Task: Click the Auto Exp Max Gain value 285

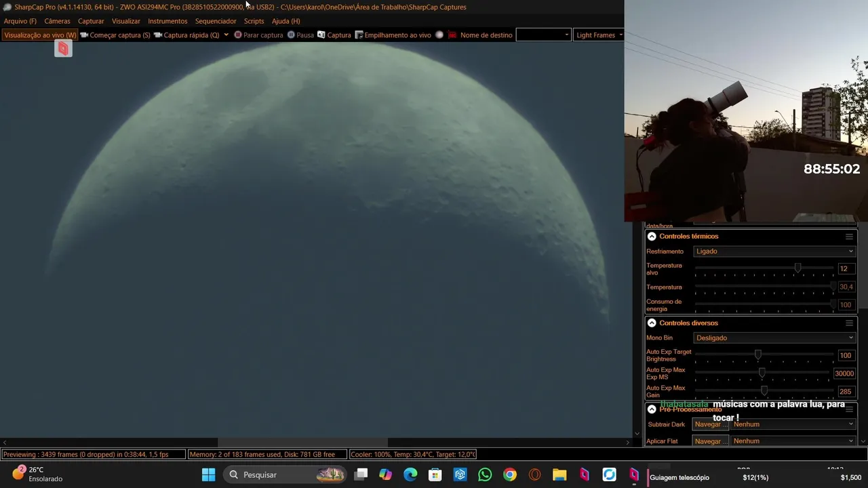Action: pos(846,391)
